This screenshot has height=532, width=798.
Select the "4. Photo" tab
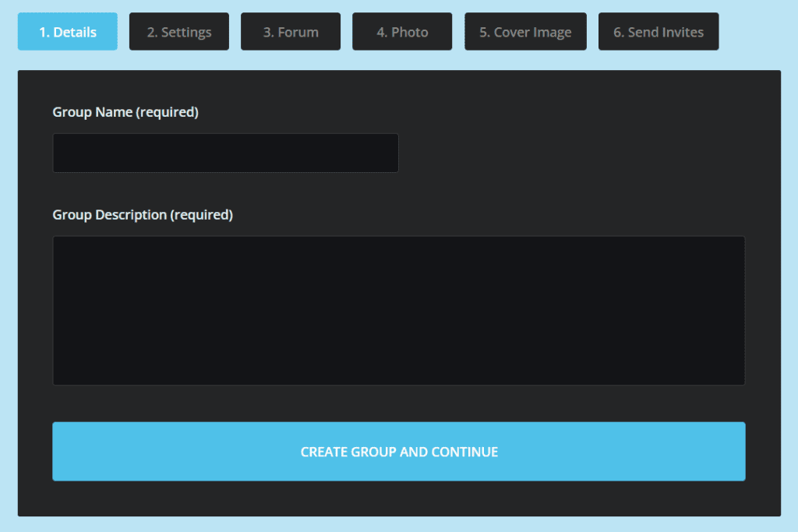click(402, 32)
